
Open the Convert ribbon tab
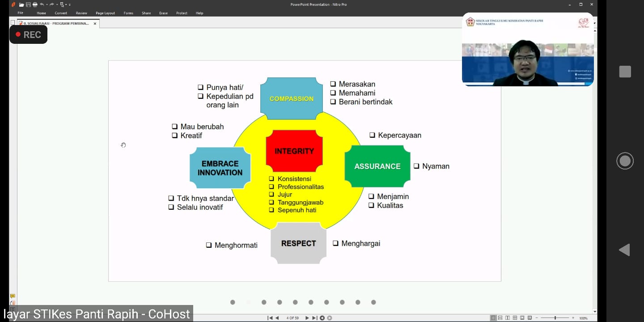tap(61, 13)
